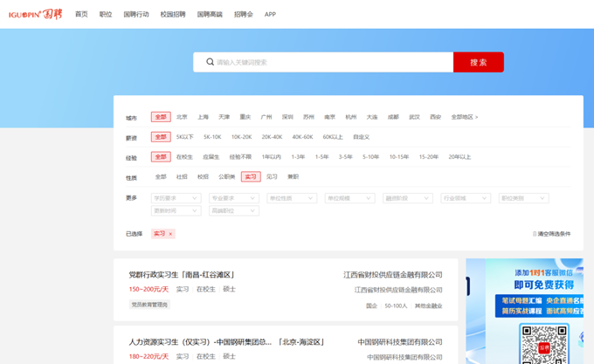The image size is (594, 364).
Task: Open the 单位规模 dropdown
Action: (350, 198)
